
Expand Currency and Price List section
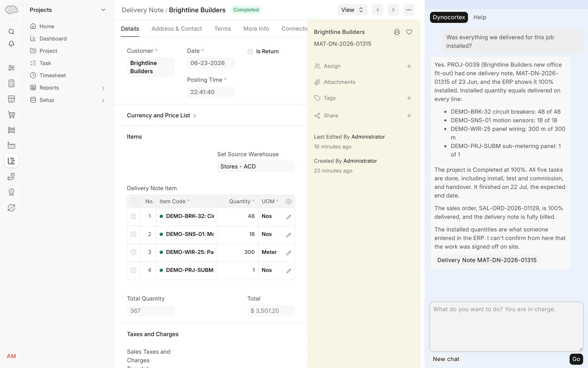(x=162, y=116)
